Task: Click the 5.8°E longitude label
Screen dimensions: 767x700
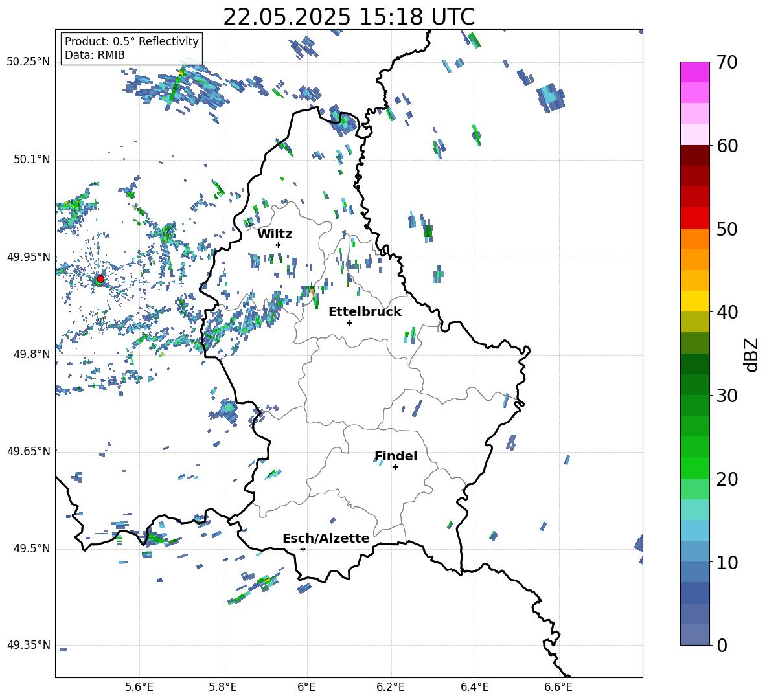Action: pos(223,687)
